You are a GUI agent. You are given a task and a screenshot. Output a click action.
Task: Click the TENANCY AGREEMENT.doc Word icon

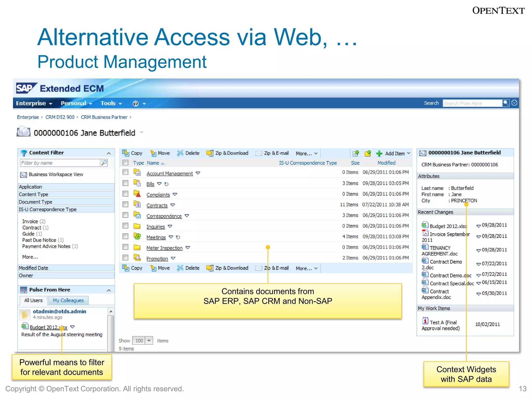pyautogui.click(x=425, y=247)
